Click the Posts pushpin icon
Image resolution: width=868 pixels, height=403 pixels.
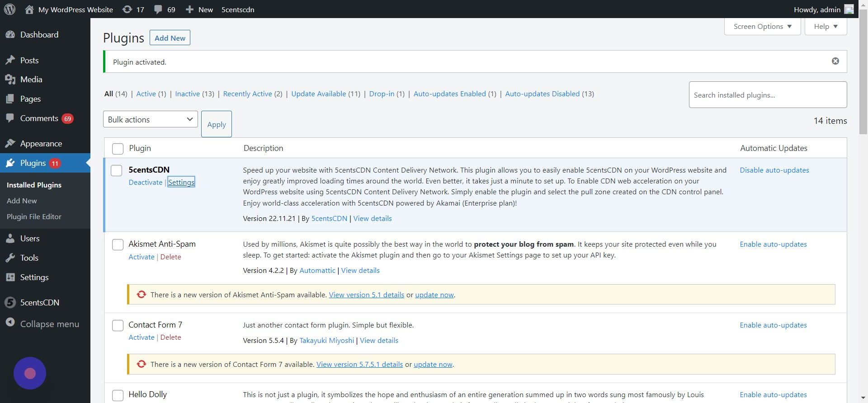click(10, 61)
